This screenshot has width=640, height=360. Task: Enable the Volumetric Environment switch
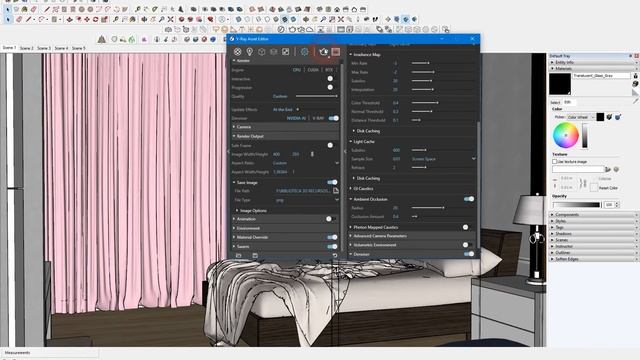pos(467,245)
